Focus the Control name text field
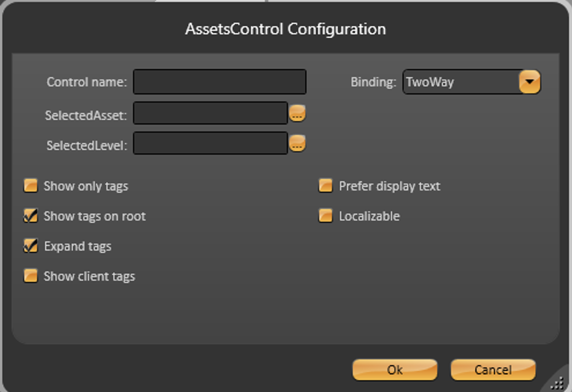Image resolution: width=572 pixels, height=392 pixels. click(x=219, y=82)
